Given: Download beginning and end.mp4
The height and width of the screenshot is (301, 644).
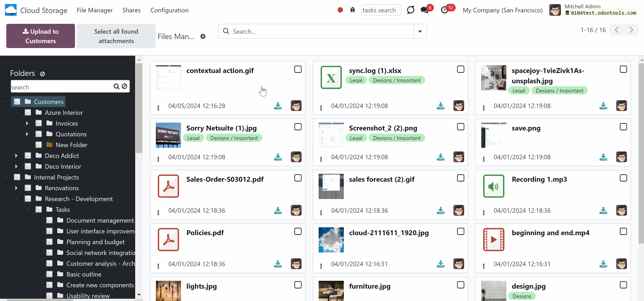Looking at the screenshot, I should pos(603,264).
